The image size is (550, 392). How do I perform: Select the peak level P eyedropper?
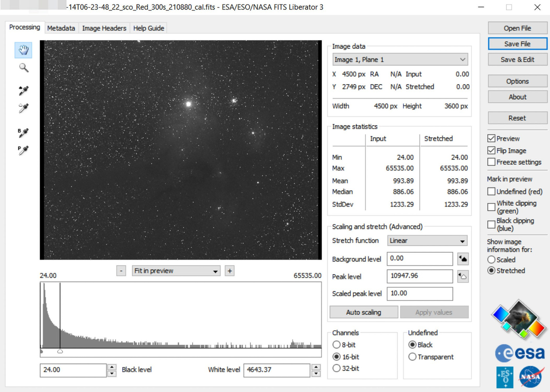[23, 150]
